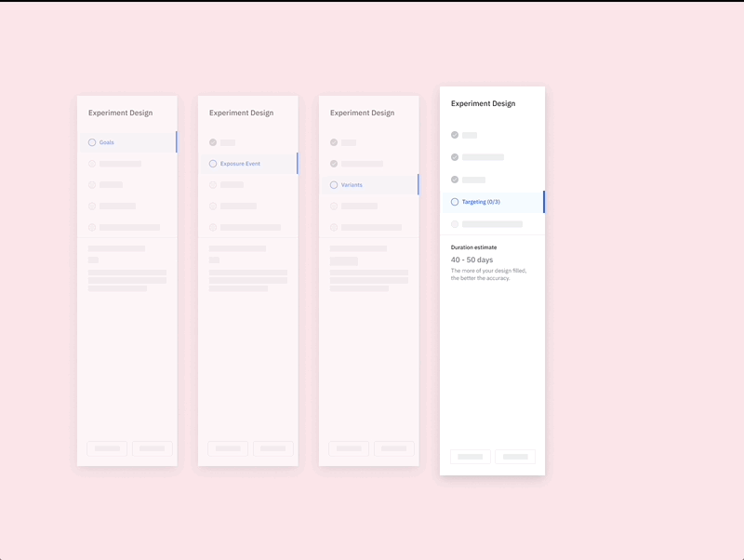This screenshot has width=744, height=560.
Task: Click the first checkmark in the Targeting panel
Action: [x=455, y=135]
